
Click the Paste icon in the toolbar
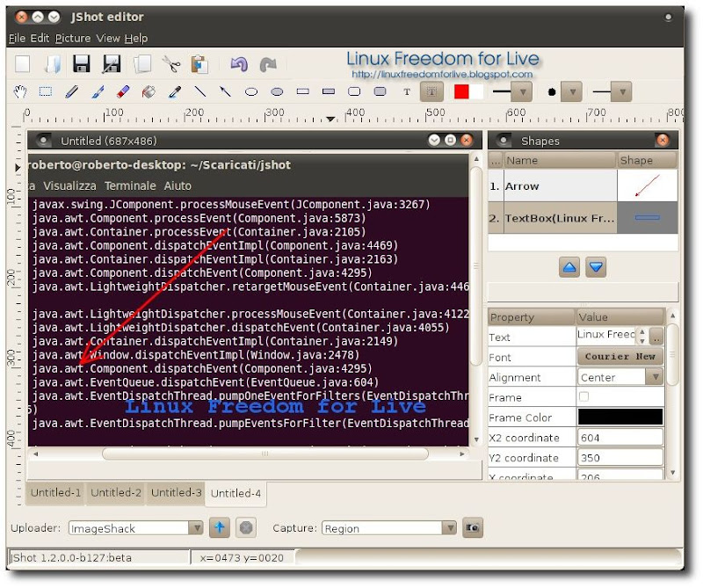pyautogui.click(x=199, y=63)
